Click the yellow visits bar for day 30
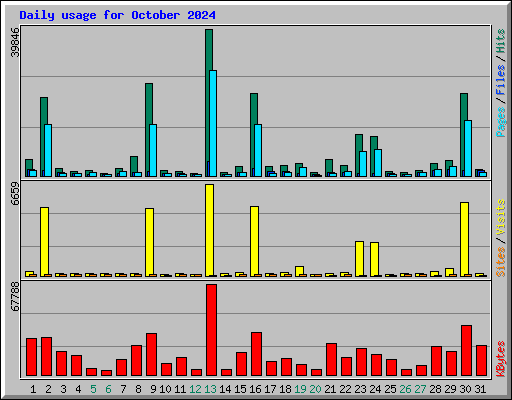The height and width of the screenshot is (400, 512). [465, 239]
